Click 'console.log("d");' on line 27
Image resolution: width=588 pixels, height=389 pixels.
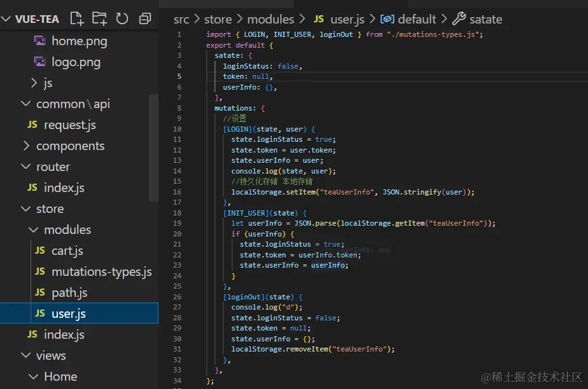(x=267, y=307)
